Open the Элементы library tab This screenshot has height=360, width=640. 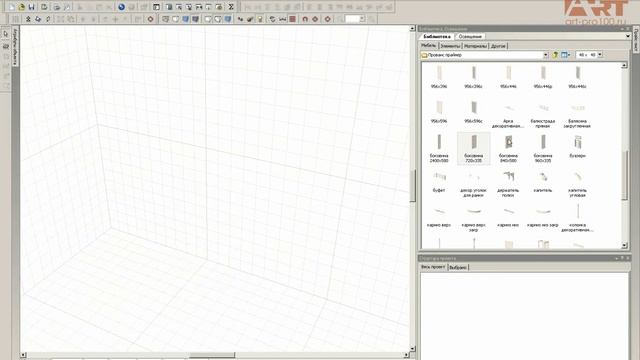pyautogui.click(x=450, y=46)
